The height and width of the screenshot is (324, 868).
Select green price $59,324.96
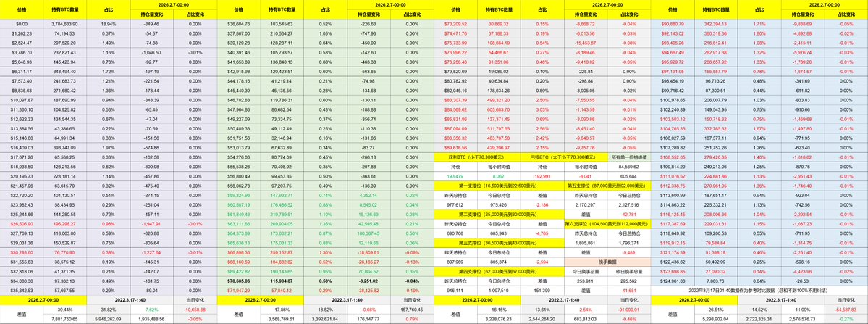239,195
